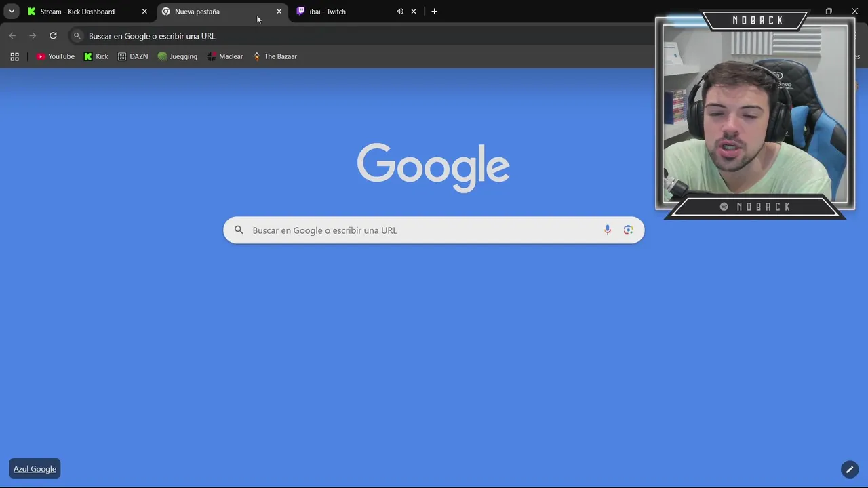Start voice search with microphone icon
This screenshot has height=488, width=868.
tap(608, 230)
